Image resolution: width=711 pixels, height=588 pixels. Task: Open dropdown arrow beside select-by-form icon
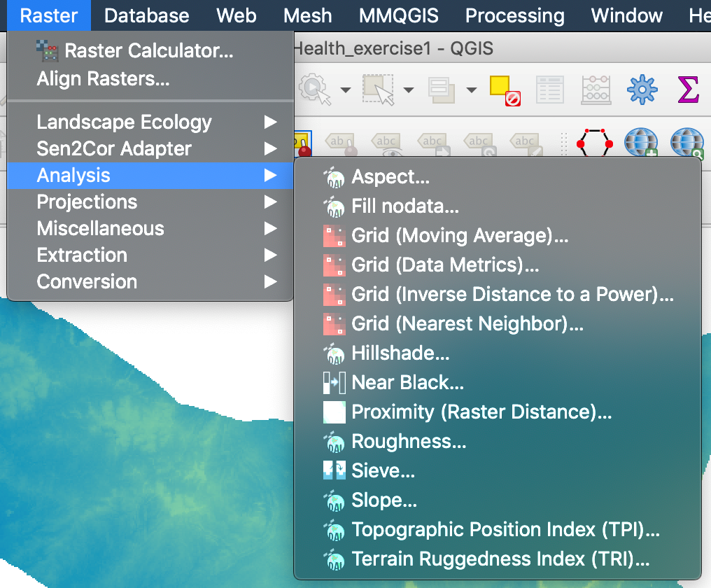pos(472,90)
